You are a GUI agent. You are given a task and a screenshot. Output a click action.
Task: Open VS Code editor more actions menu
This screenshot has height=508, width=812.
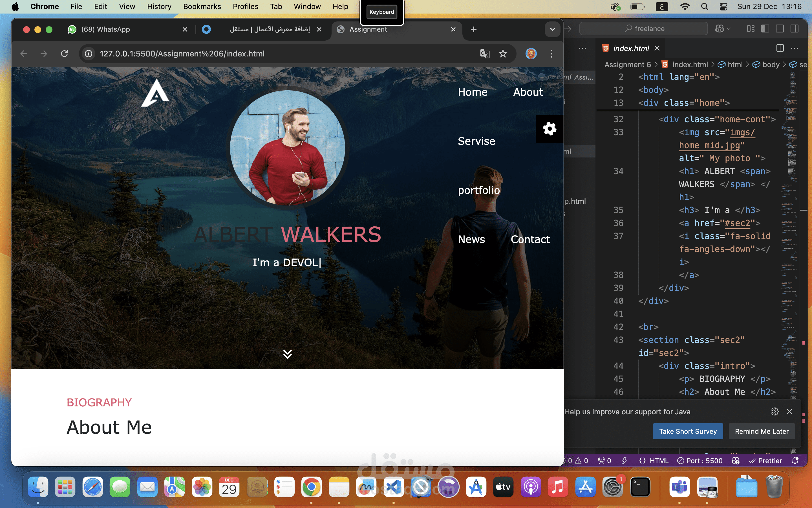tap(795, 48)
